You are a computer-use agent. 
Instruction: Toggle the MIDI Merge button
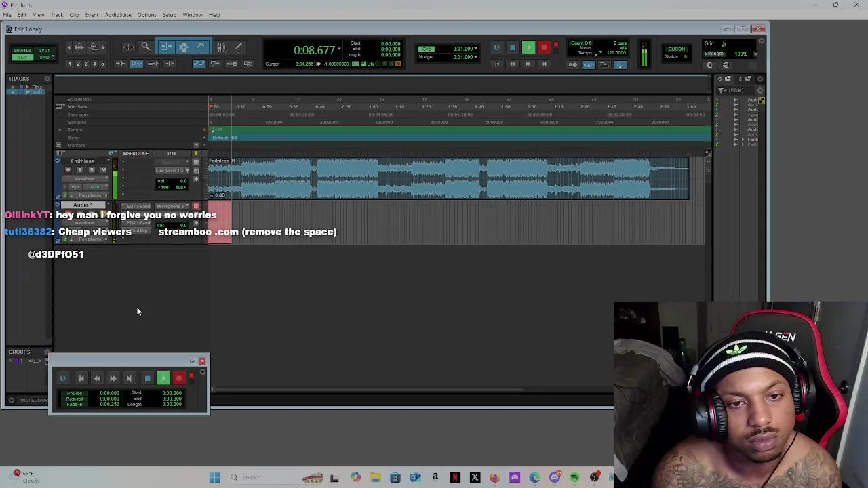[x=604, y=65]
